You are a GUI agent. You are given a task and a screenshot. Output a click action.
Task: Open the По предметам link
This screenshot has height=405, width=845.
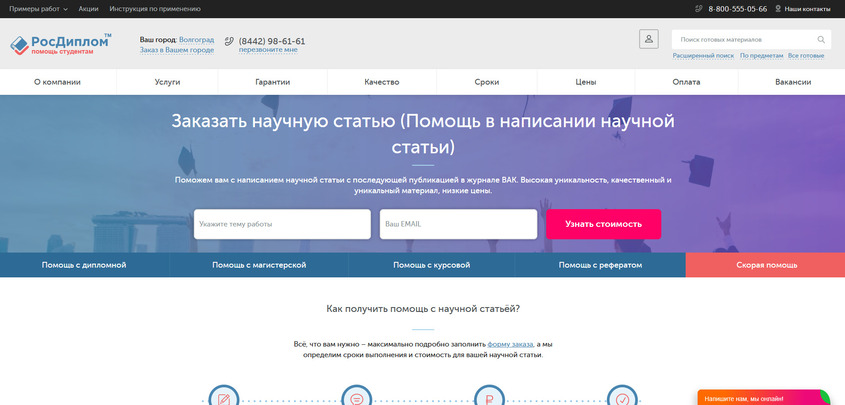(761, 55)
